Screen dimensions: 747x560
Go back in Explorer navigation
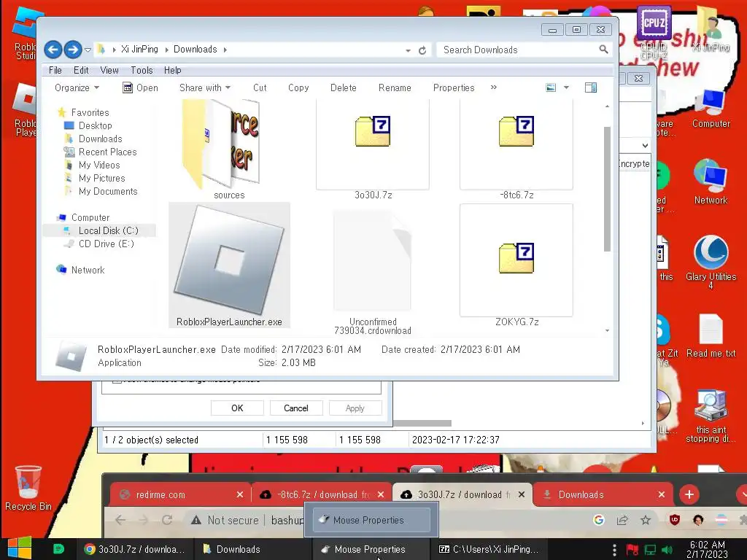point(53,49)
